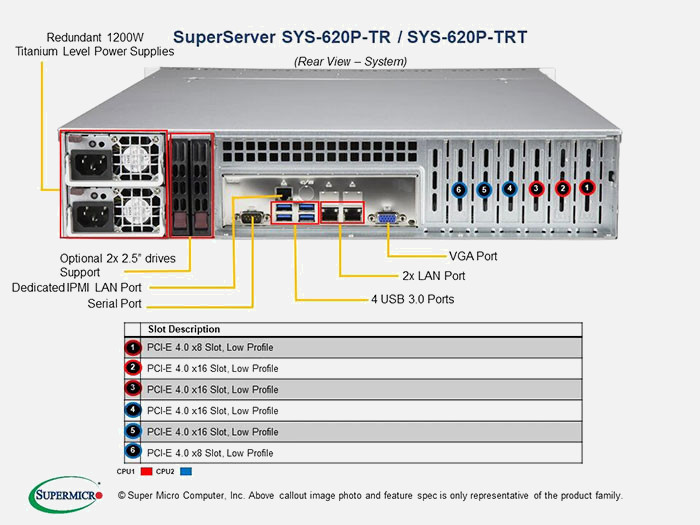Click the number 3 badge in slot table
Screen dimensions: 700x525
133,388
